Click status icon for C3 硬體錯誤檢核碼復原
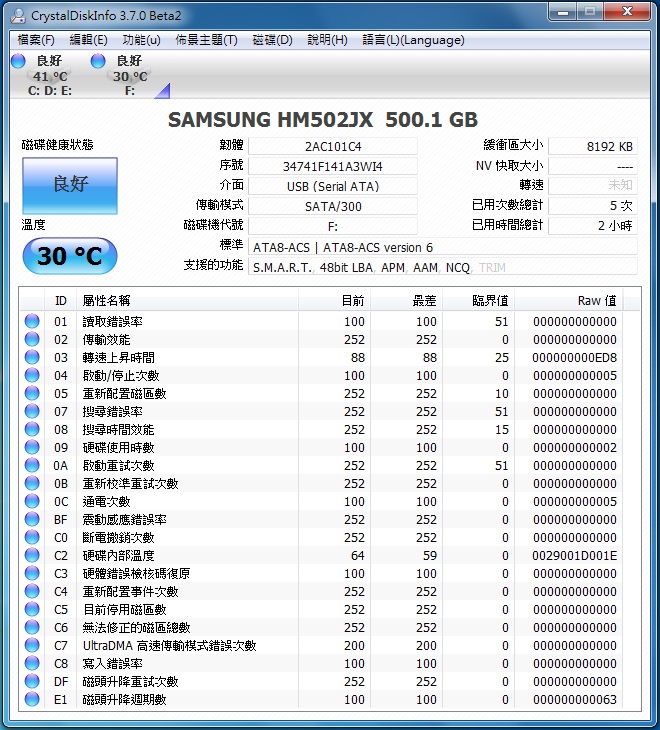The image size is (660, 730). [x=32, y=573]
